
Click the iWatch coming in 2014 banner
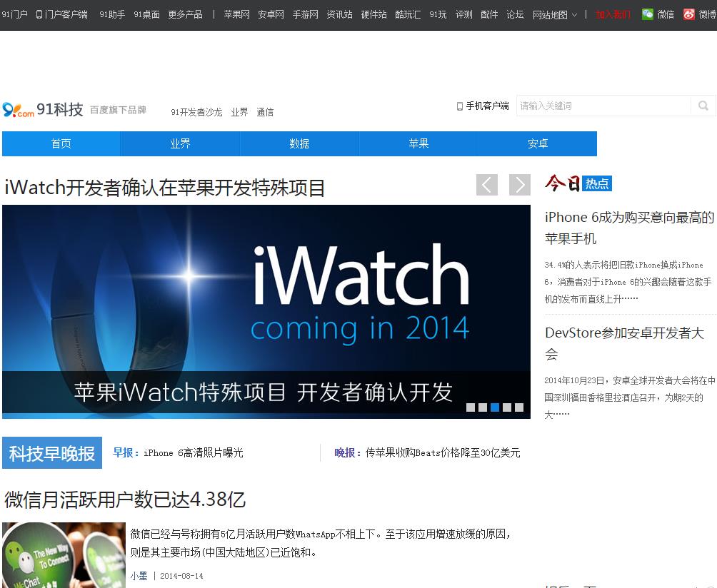click(x=266, y=312)
